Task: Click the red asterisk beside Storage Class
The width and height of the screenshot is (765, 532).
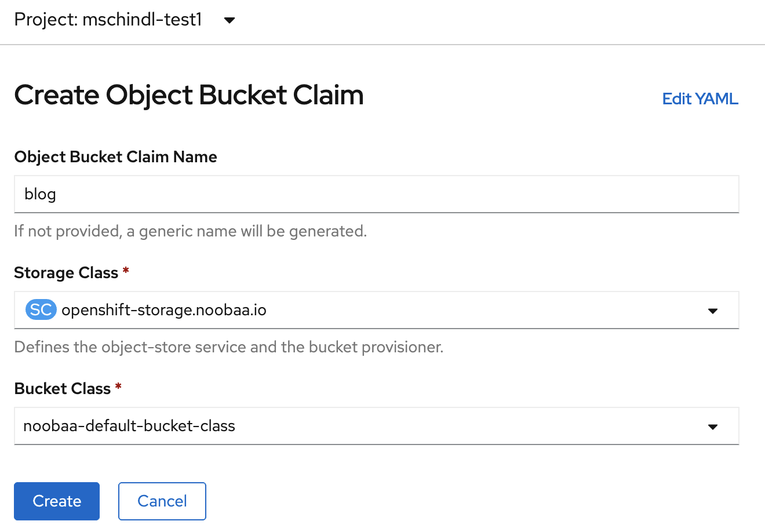Action: point(126,271)
